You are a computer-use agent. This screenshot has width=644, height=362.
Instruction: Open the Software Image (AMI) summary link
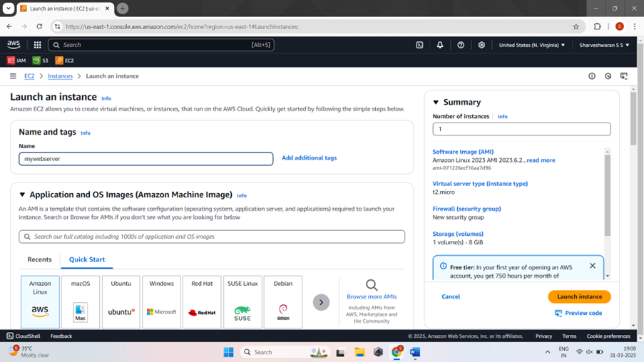tap(463, 152)
